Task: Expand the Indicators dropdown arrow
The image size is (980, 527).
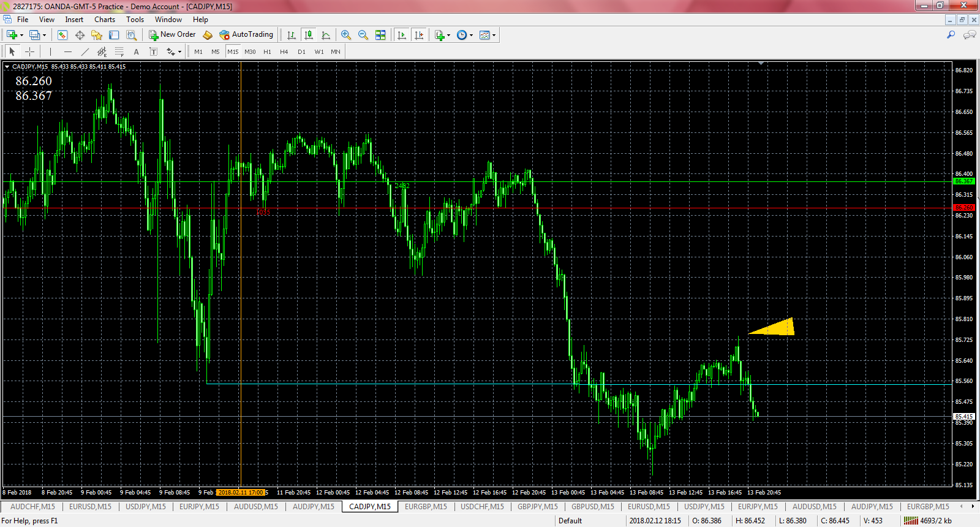Action: pyautogui.click(x=448, y=35)
